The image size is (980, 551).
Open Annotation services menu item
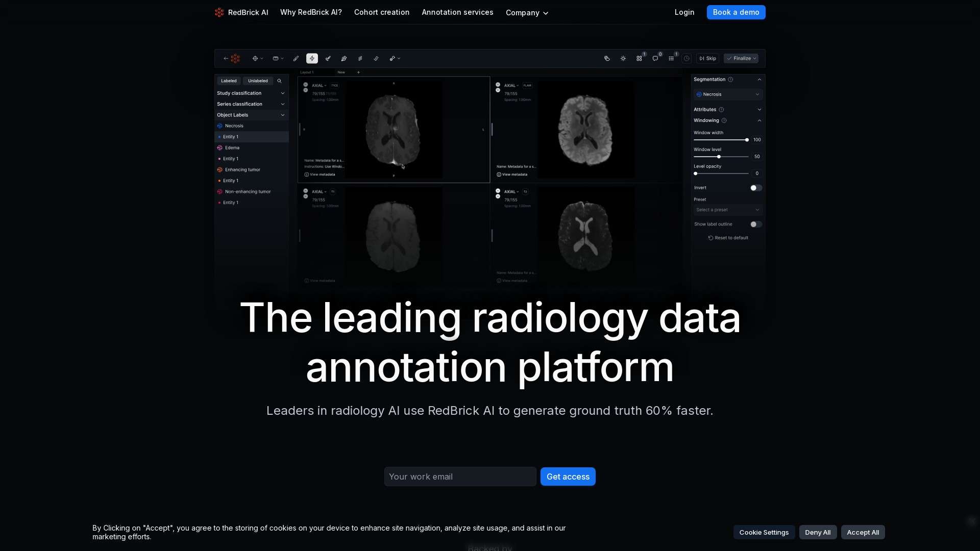pyautogui.click(x=457, y=12)
